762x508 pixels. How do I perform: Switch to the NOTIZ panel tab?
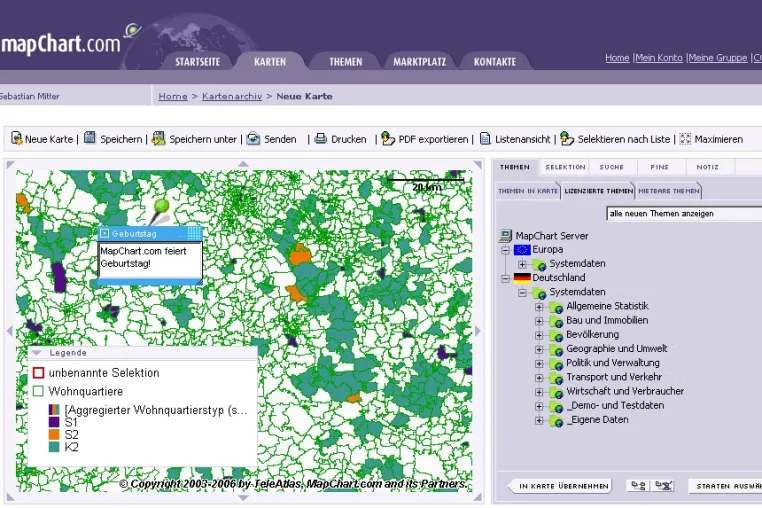click(x=708, y=167)
